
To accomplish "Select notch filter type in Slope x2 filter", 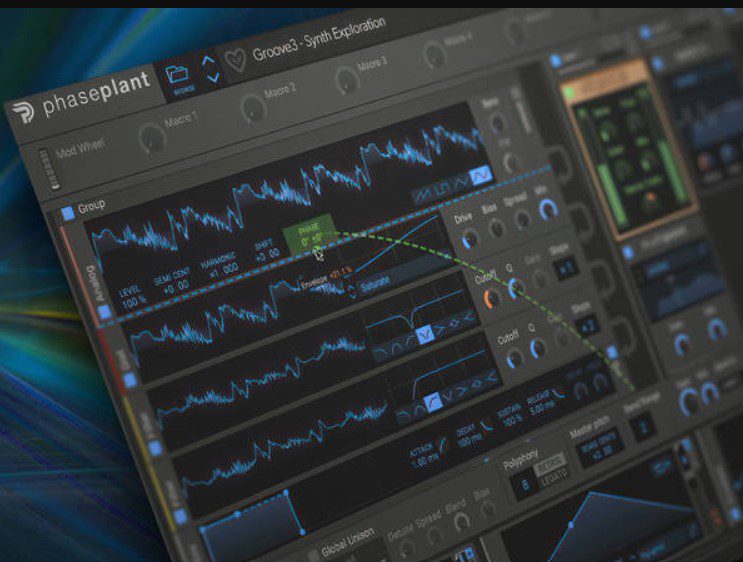I will (x=448, y=394).
